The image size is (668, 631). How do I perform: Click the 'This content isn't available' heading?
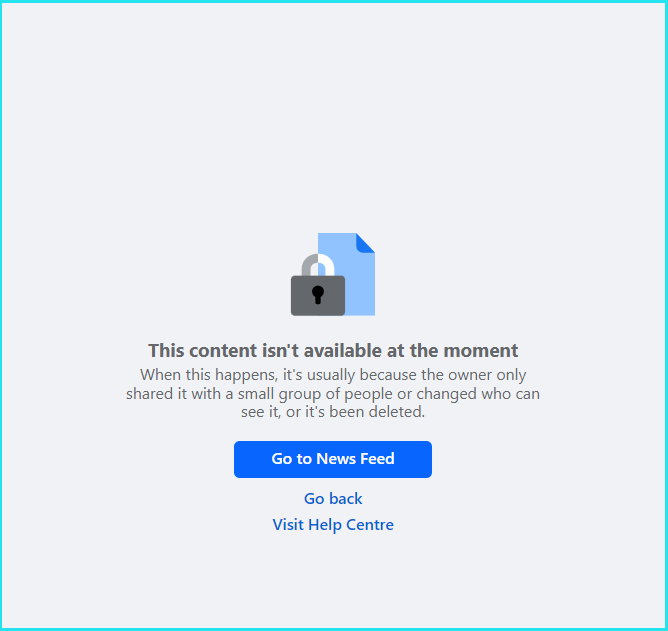[333, 351]
